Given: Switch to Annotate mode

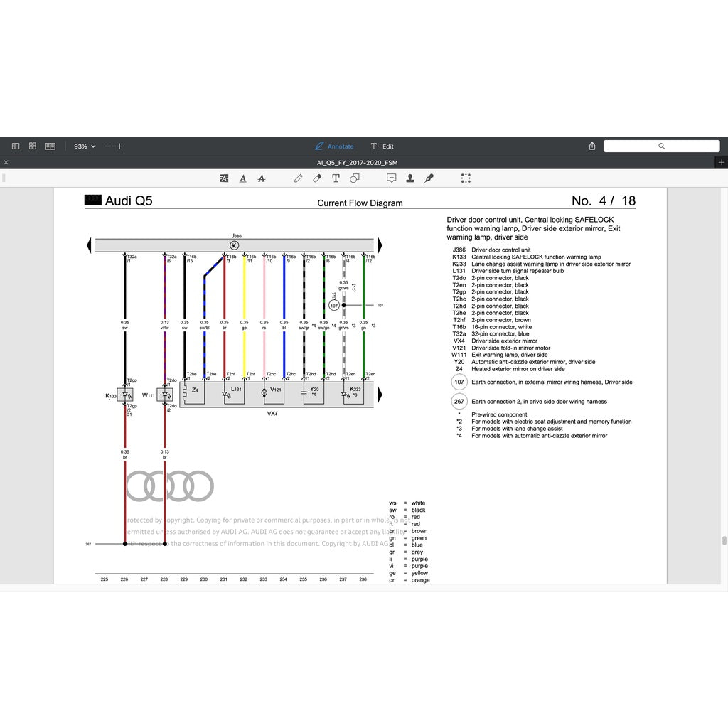Looking at the screenshot, I should tap(334, 146).
